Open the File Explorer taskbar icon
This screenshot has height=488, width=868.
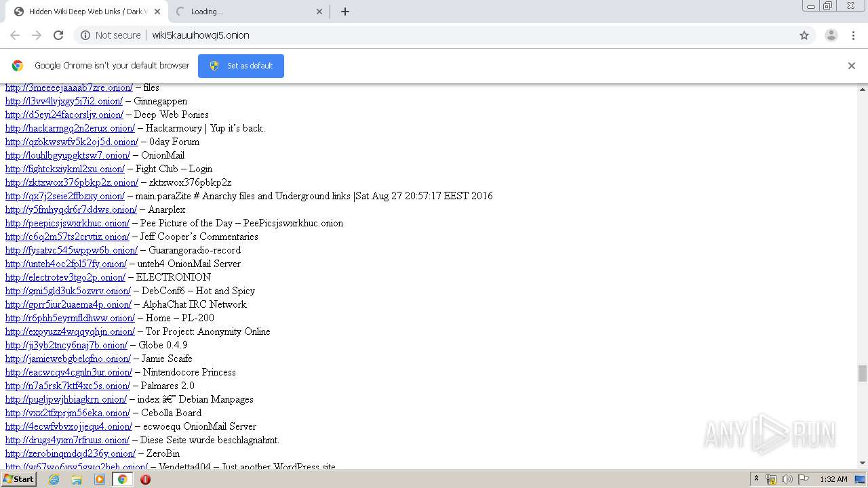pos(77,479)
